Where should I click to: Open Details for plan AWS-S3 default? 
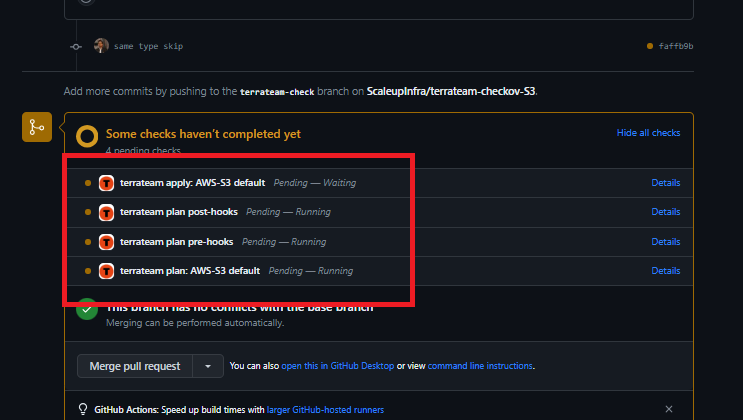coord(665,271)
